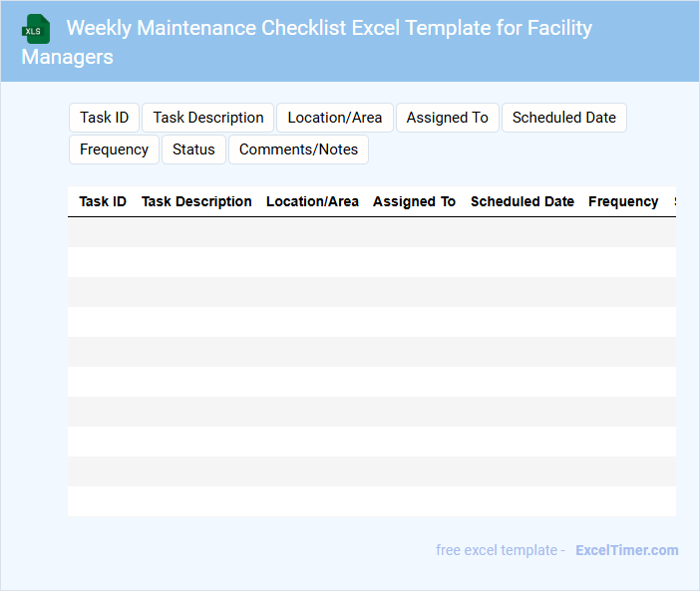The width and height of the screenshot is (700, 591).
Task: Click the first empty table row
Action: coord(371,232)
